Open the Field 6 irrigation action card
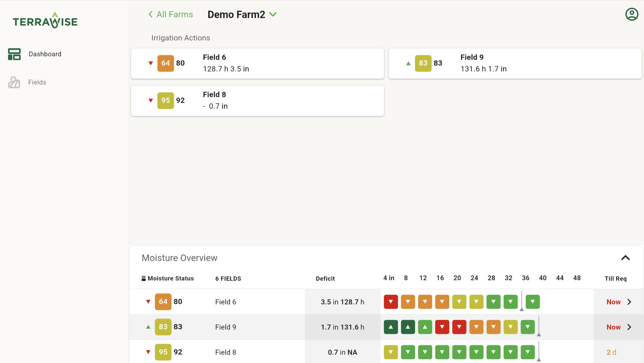The width and height of the screenshot is (644, 363). pos(258,63)
